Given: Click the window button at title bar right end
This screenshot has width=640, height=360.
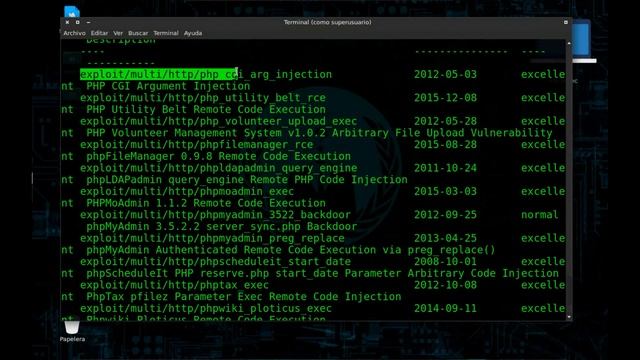Looking at the screenshot, I should coord(566,22).
